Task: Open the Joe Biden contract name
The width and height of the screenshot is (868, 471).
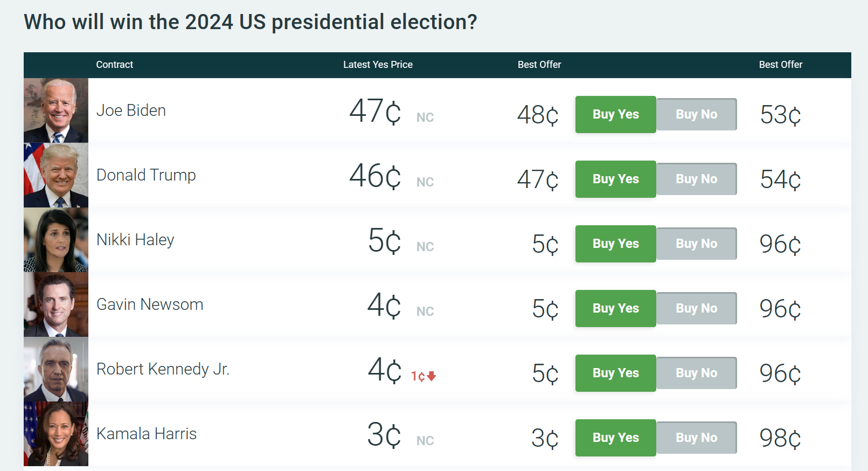Action: tap(131, 110)
